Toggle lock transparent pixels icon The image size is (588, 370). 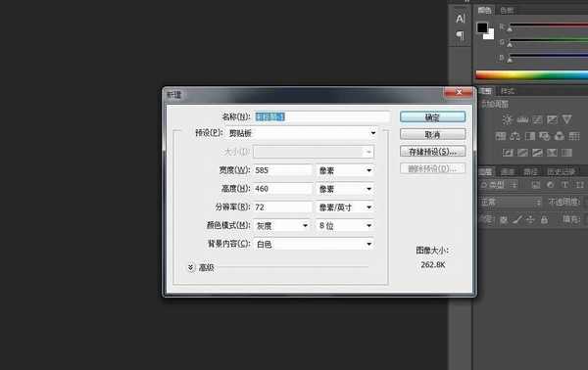coord(504,220)
